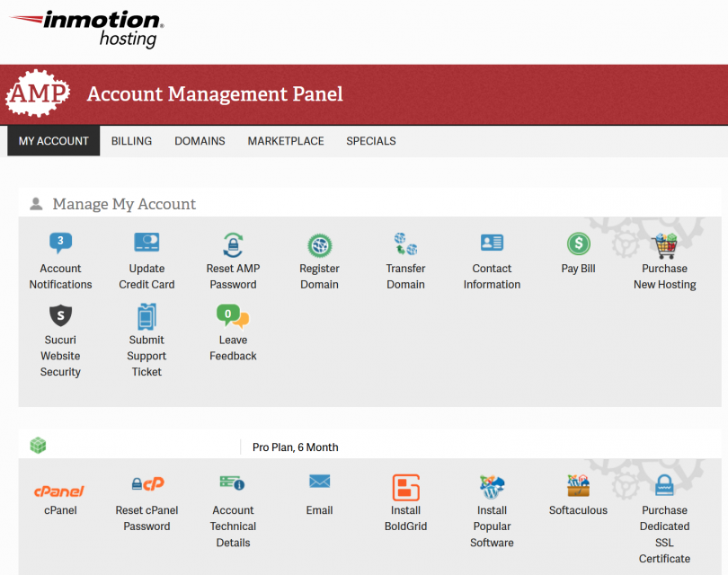Open the DOMAINS menu
The height and width of the screenshot is (575, 728).
click(x=200, y=141)
